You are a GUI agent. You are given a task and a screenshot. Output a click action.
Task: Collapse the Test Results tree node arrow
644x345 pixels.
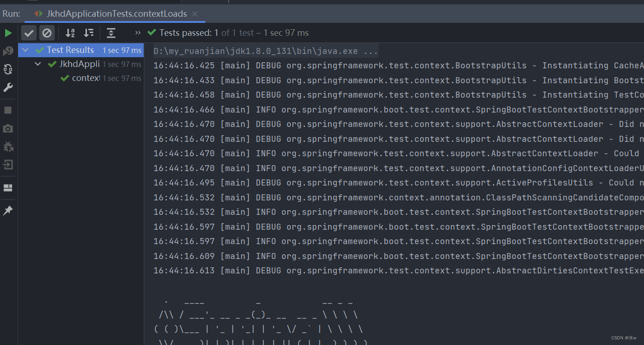pyautogui.click(x=26, y=50)
